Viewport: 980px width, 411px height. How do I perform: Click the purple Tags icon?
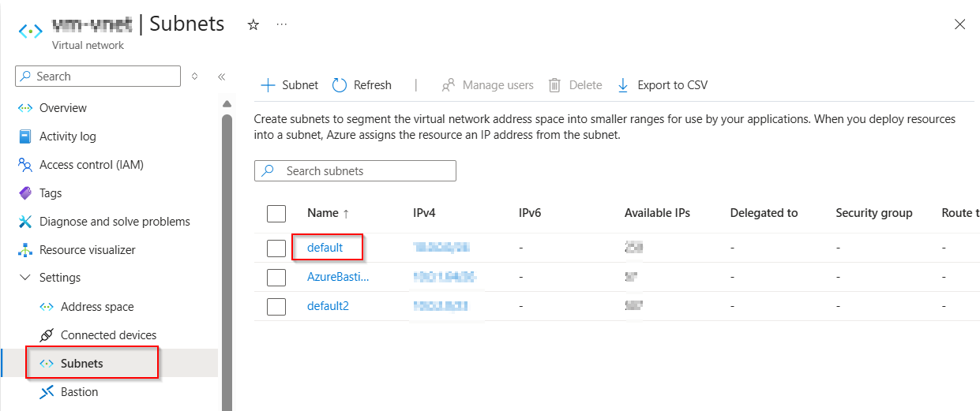[x=25, y=193]
